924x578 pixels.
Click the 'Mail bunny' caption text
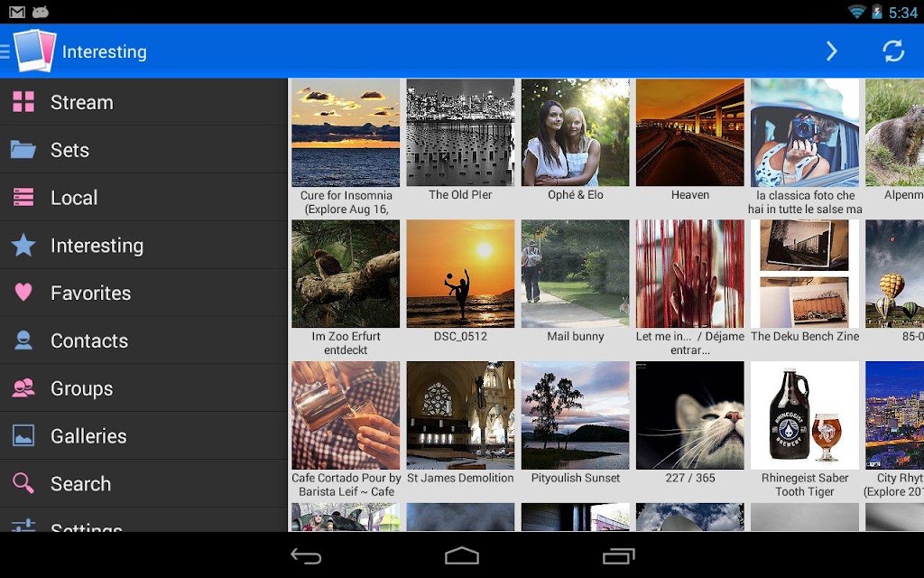pyautogui.click(x=575, y=336)
